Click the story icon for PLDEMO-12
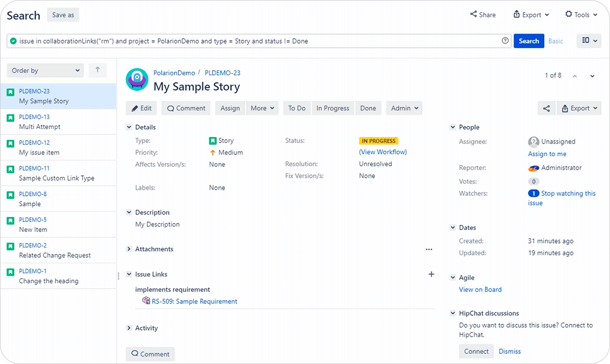Screen dimensions: 610x364 pyautogui.click(x=11, y=144)
